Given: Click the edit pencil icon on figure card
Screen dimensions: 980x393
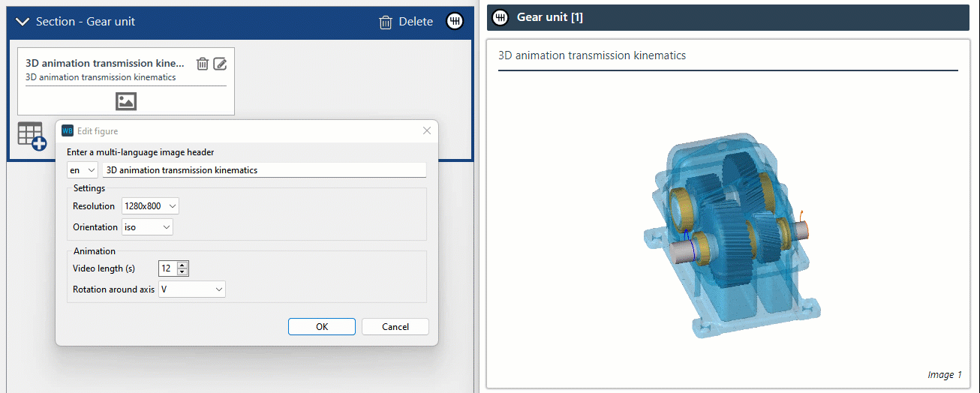Looking at the screenshot, I should (220, 64).
